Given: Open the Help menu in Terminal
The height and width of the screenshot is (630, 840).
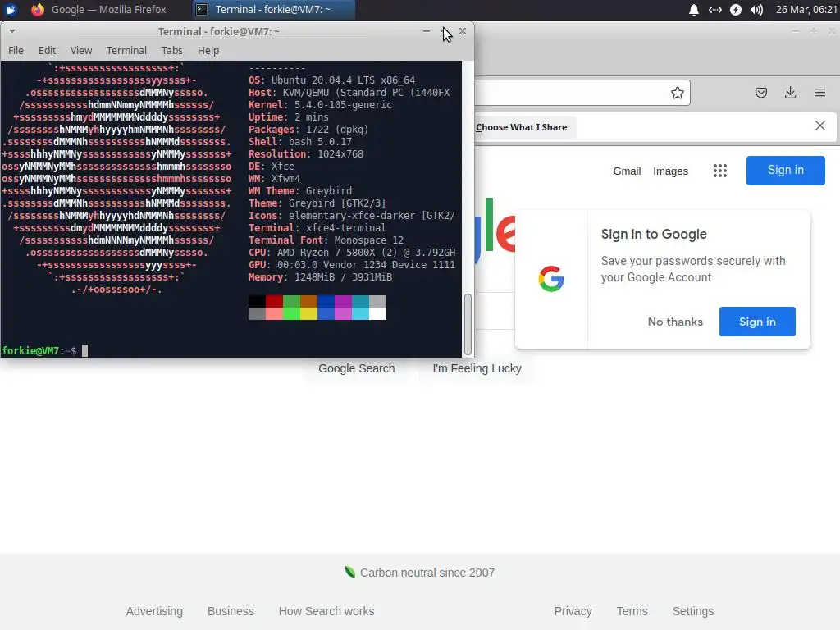Looking at the screenshot, I should tap(208, 50).
